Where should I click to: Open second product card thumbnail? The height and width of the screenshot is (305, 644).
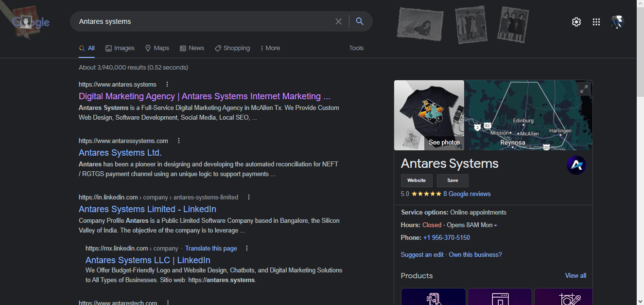click(x=500, y=297)
